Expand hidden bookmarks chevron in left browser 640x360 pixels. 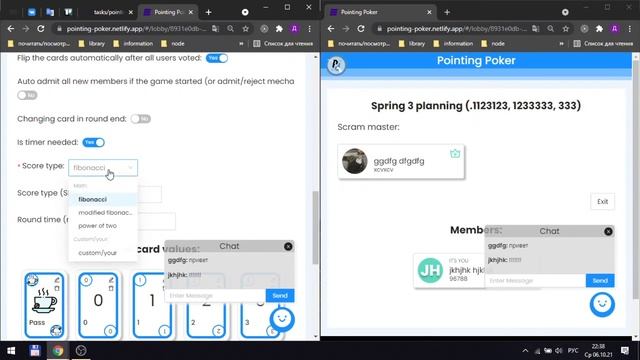click(241, 44)
